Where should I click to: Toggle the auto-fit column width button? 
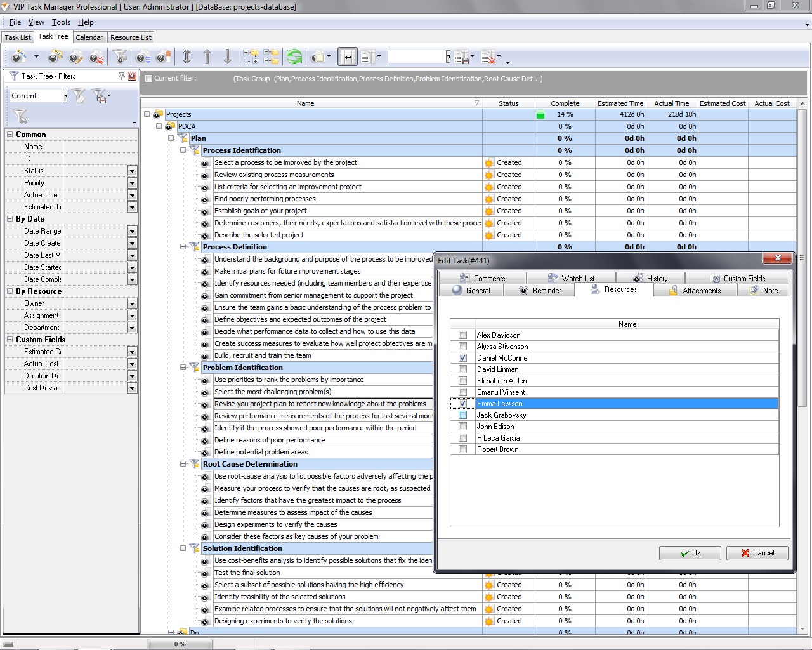[x=347, y=58]
